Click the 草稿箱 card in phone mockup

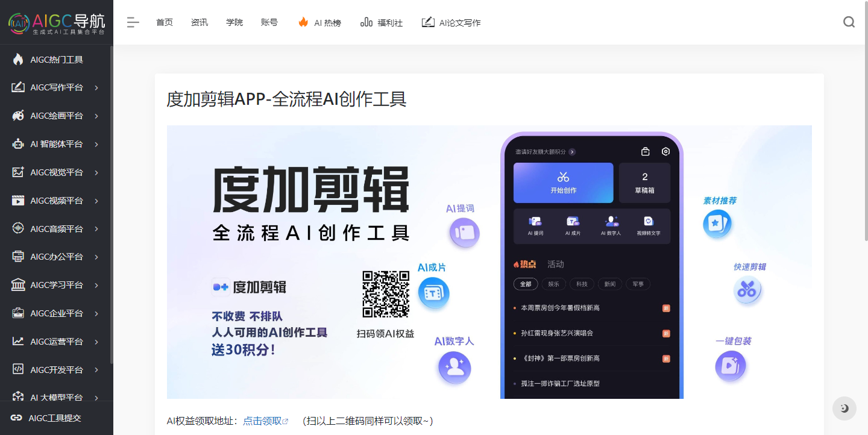645,183
